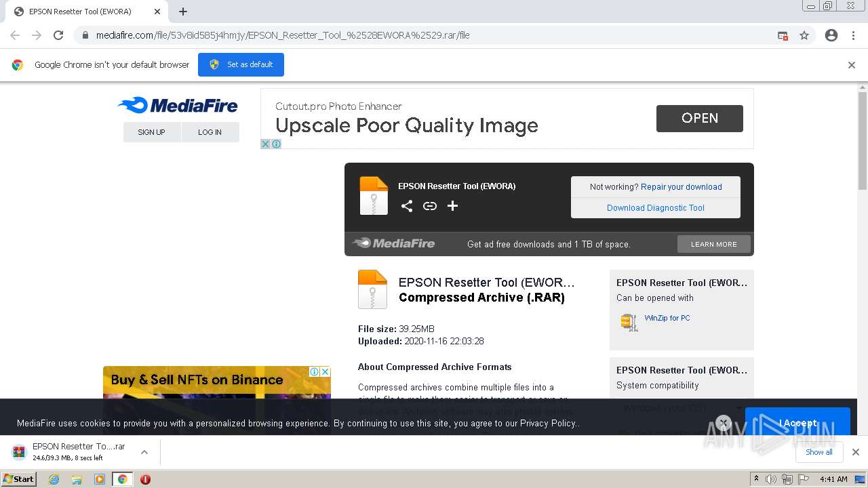Click Show all downloads

click(x=819, y=452)
